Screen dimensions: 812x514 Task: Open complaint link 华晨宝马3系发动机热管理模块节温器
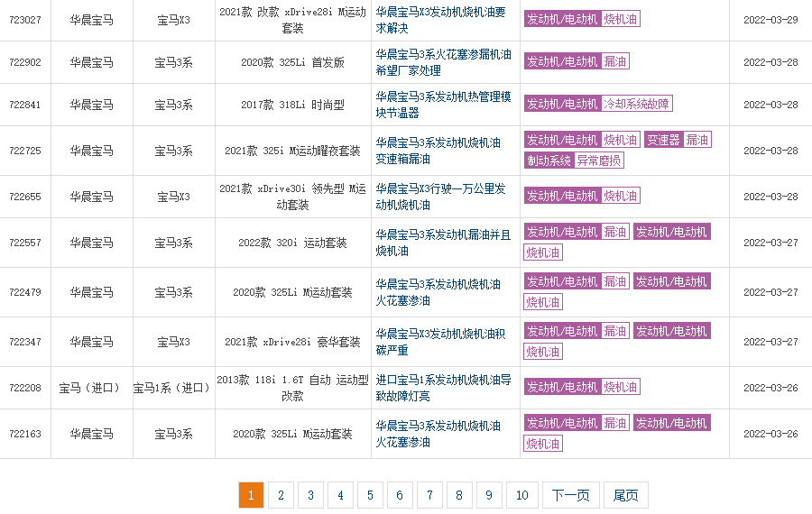tap(443, 105)
